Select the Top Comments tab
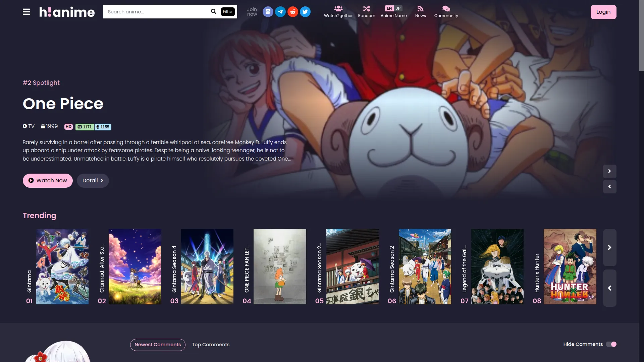Viewport: 644px width, 362px height. coord(211,345)
